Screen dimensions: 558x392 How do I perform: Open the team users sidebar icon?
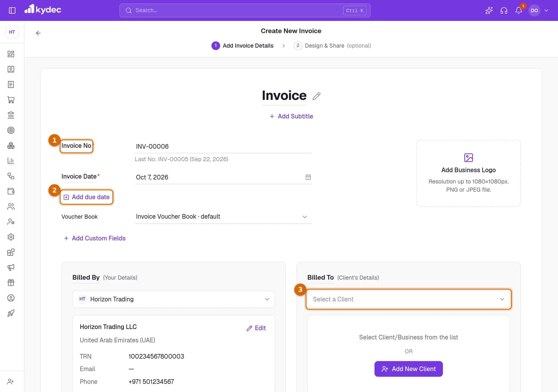pyautogui.click(x=11, y=206)
